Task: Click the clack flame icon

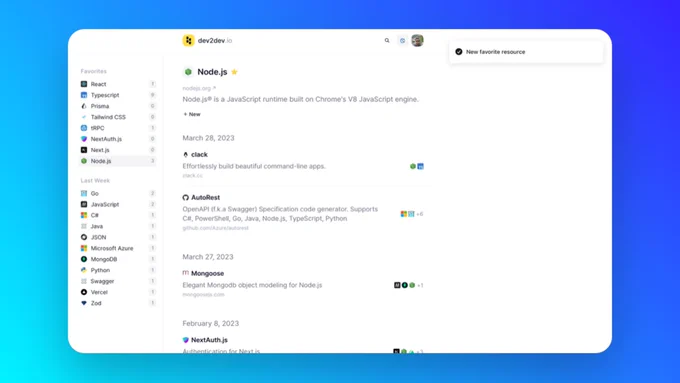Action: pyautogui.click(x=186, y=154)
